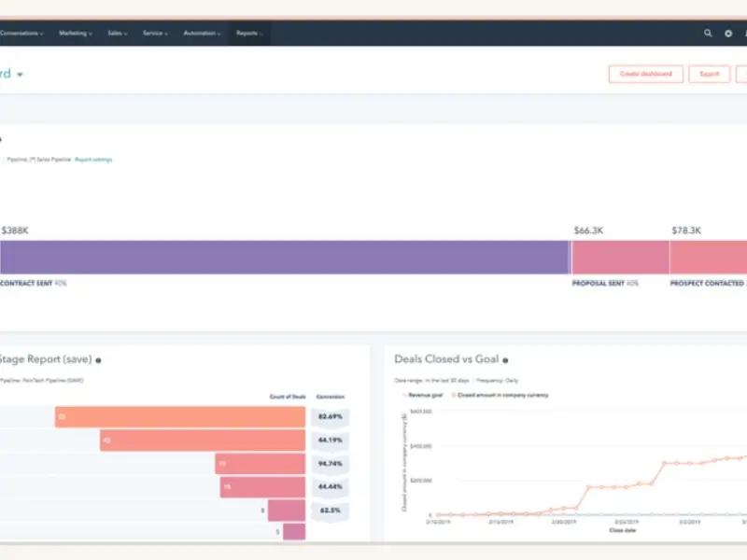Viewport: 747px width, 560px height.
Task: Expand the dashboard name dropdown caret
Action: 20,75
